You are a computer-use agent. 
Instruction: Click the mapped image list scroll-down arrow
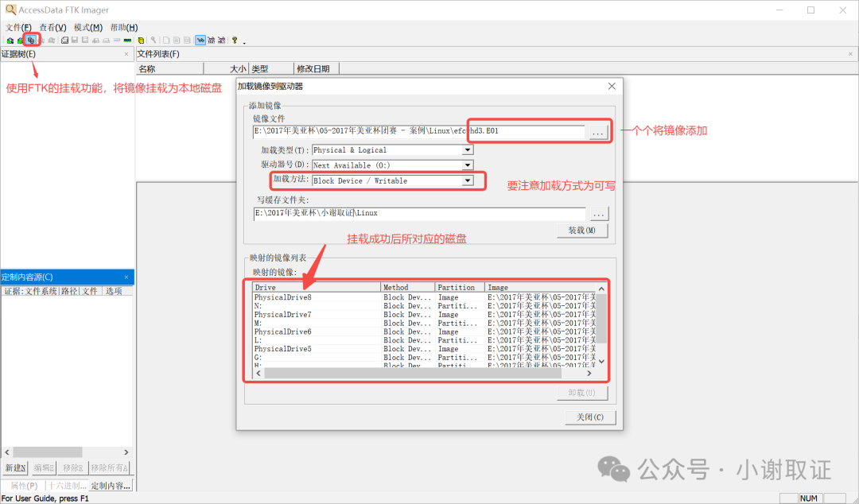click(x=601, y=362)
